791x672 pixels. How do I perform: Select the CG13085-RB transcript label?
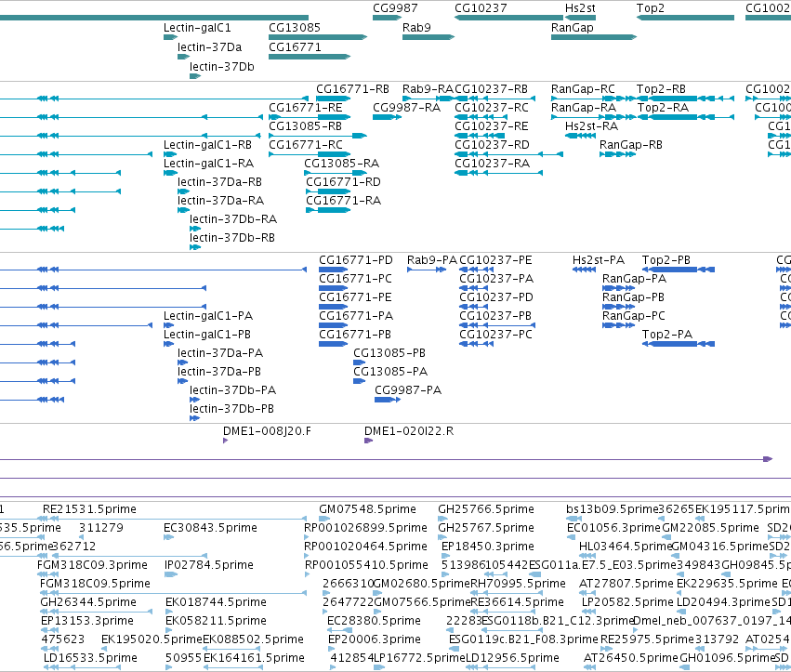tap(305, 126)
